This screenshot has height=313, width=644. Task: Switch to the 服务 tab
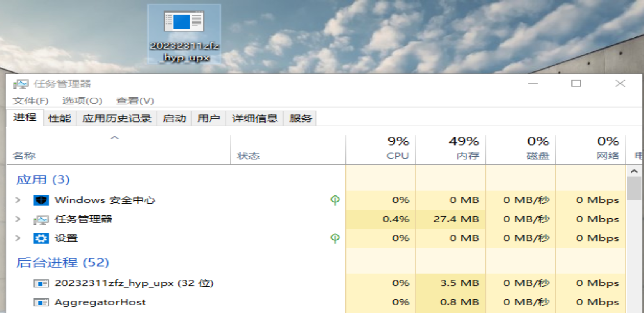(x=301, y=118)
